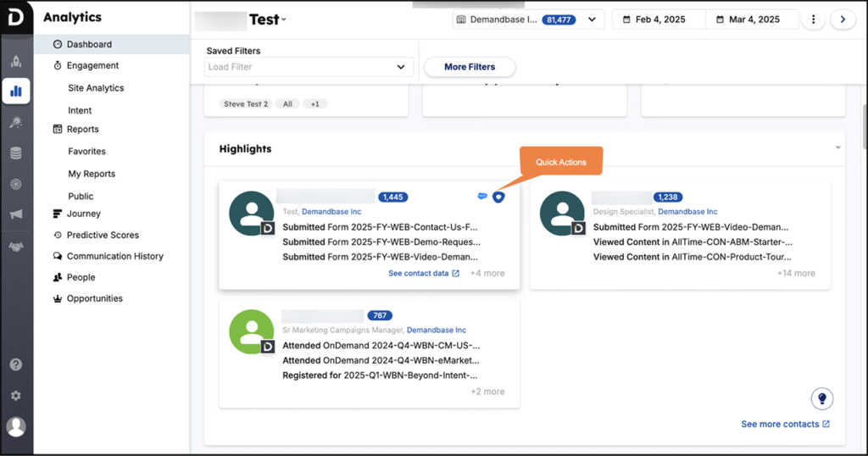This screenshot has width=868, height=456.
Task: Click the 767 score badge
Action: 380,315
